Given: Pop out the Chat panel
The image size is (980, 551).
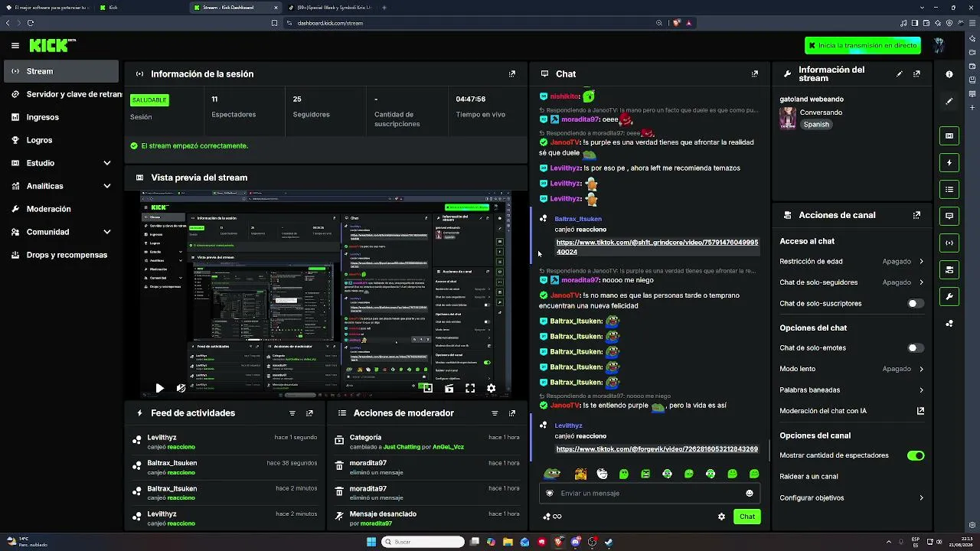Looking at the screenshot, I should click(x=755, y=74).
